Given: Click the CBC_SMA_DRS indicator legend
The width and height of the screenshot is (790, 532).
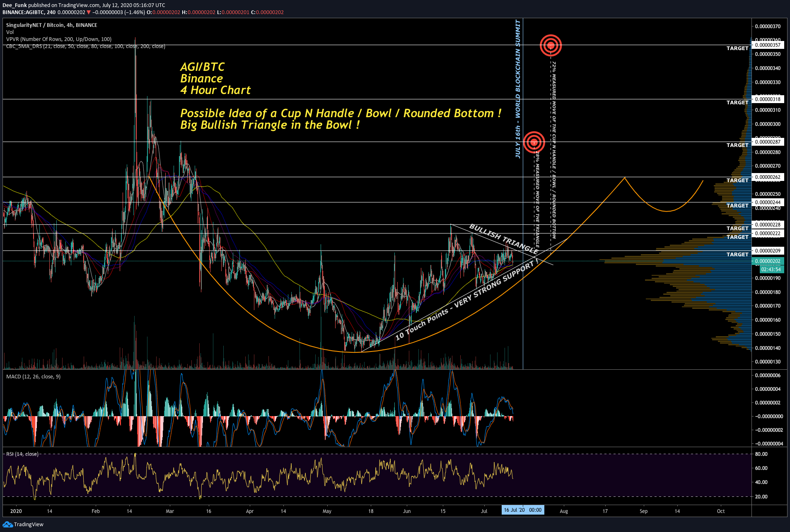Looking at the screenshot, I should 86,46.
